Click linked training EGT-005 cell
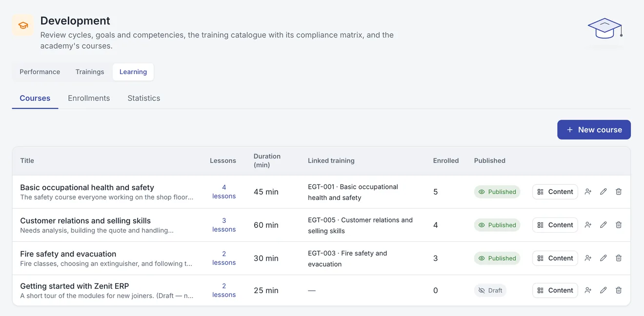Viewport: 644px width, 316px height. tap(361, 225)
